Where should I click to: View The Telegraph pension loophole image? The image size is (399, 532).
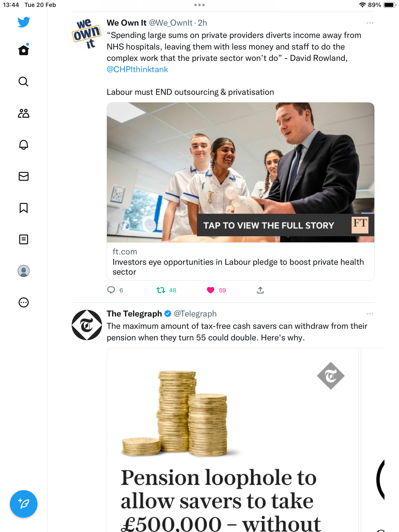(x=233, y=440)
